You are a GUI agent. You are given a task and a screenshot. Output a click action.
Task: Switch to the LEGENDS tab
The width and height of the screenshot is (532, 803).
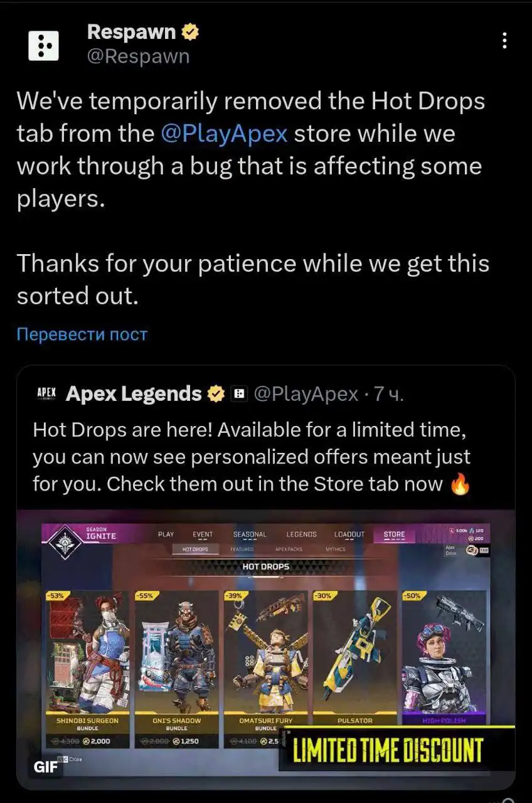coord(301,534)
